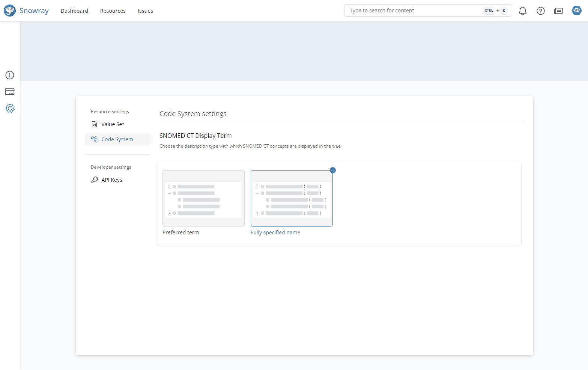Open Code System resource settings
Image resolution: width=588 pixels, height=370 pixels.
[x=117, y=139]
